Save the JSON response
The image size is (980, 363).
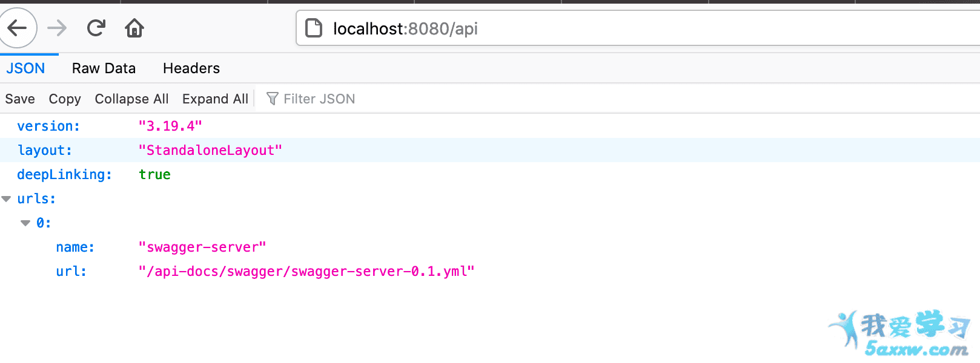click(x=20, y=99)
